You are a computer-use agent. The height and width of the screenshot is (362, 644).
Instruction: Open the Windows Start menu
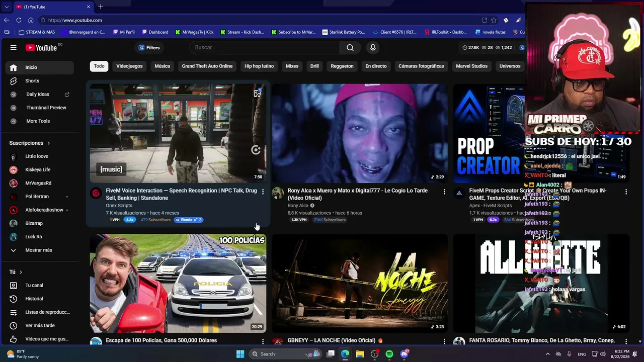(x=240, y=354)
